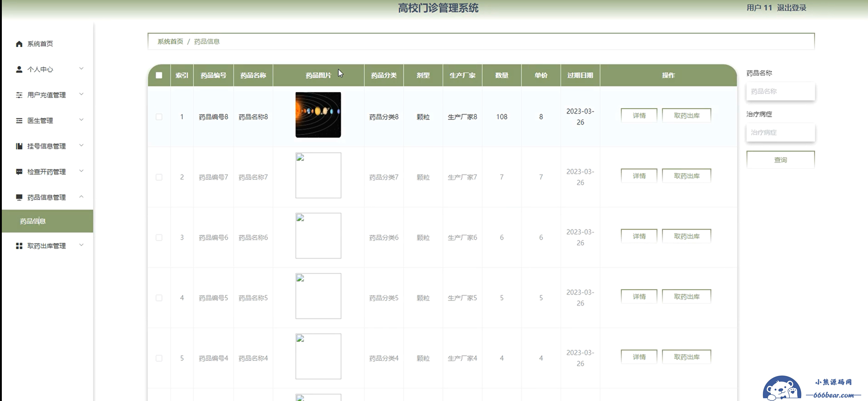Click the 用户 11 label
The image size is (868, 401).
(x=759, y=8)
